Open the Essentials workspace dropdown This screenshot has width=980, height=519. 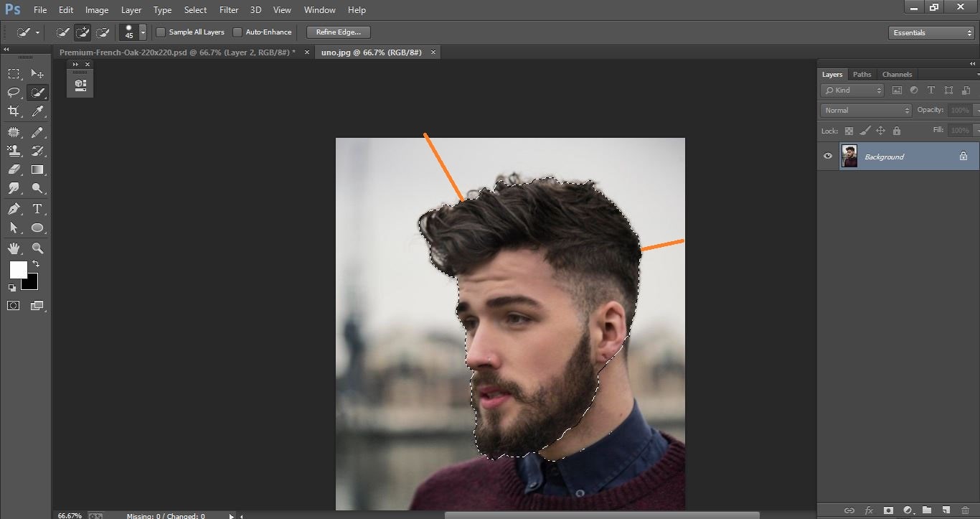coord(930,32)
